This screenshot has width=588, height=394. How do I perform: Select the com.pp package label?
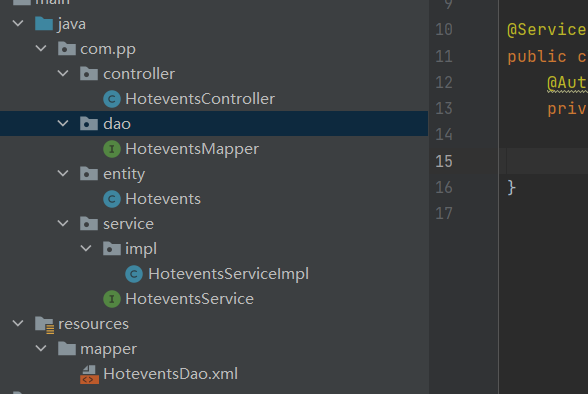tap(108, 49)
